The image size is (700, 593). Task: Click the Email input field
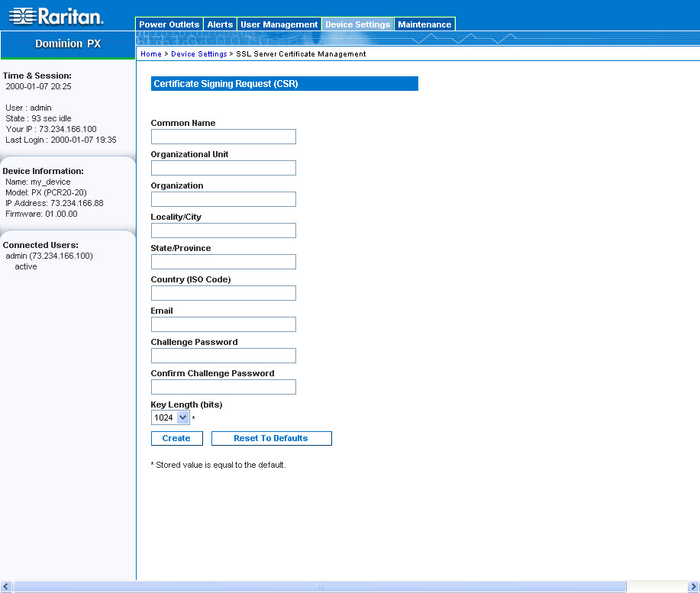click(223, 324)
